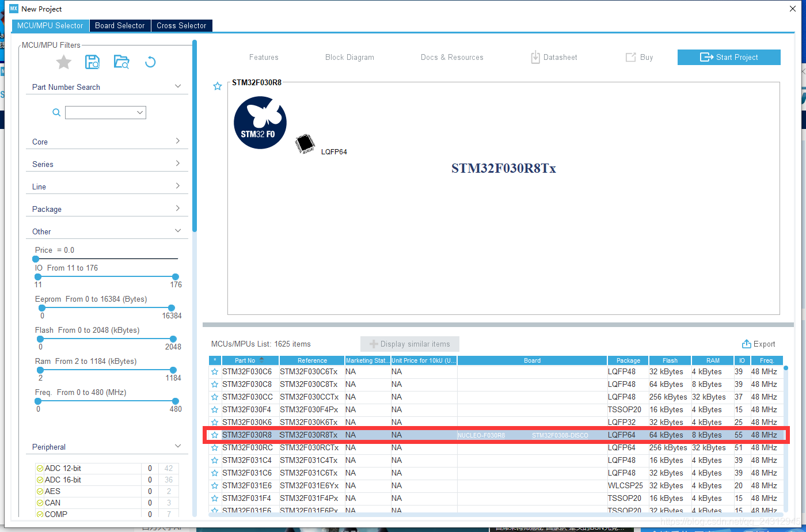
Task: Sort the list by the Part No column
Action: tap(250, 360)
